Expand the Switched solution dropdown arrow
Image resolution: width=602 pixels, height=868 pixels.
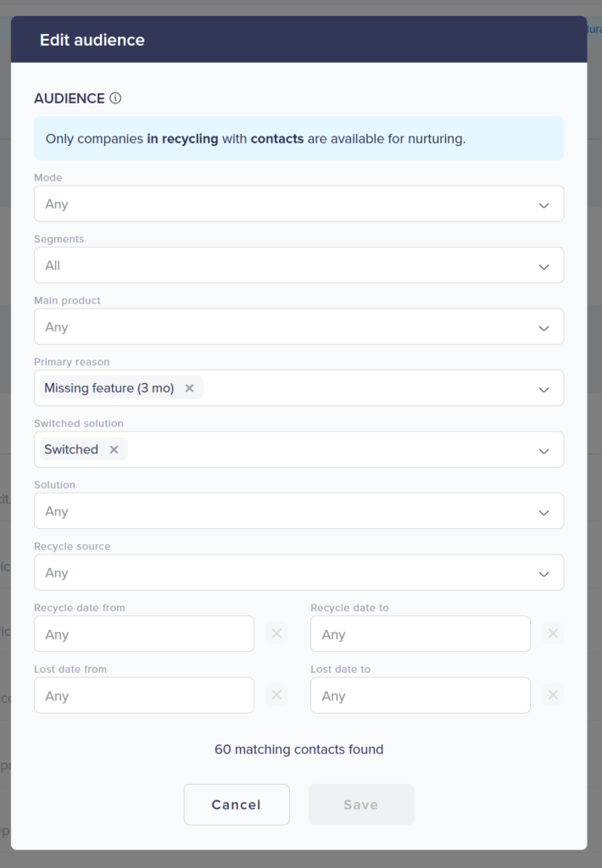click(543, 450)
